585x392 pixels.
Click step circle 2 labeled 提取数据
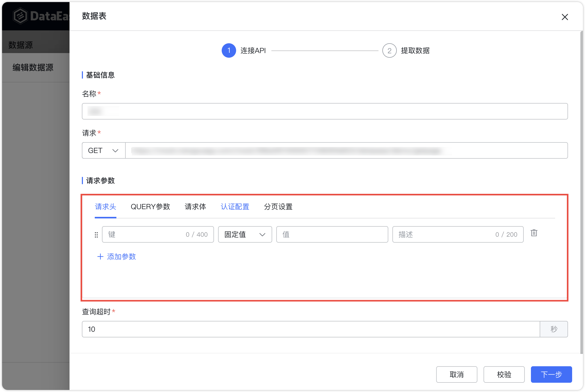(x=390, y=50)
